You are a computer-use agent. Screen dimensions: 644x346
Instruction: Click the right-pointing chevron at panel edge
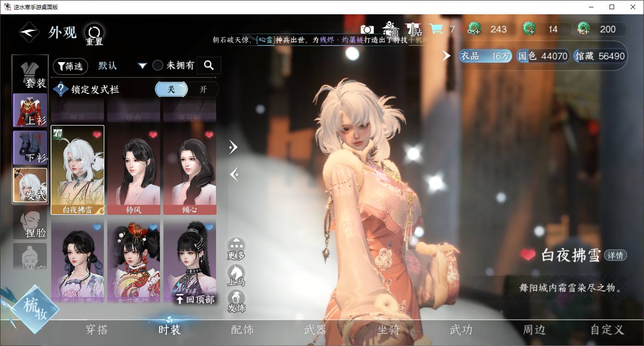click(x=234, y=147)
